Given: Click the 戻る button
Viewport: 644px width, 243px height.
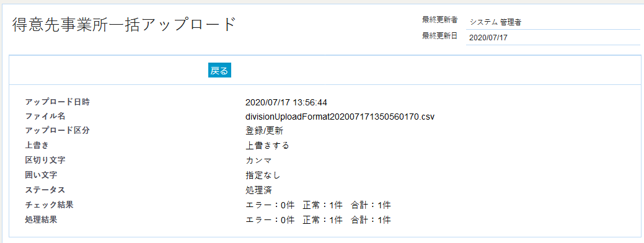Looking at the screenshot, I should (x=220, y=70).
